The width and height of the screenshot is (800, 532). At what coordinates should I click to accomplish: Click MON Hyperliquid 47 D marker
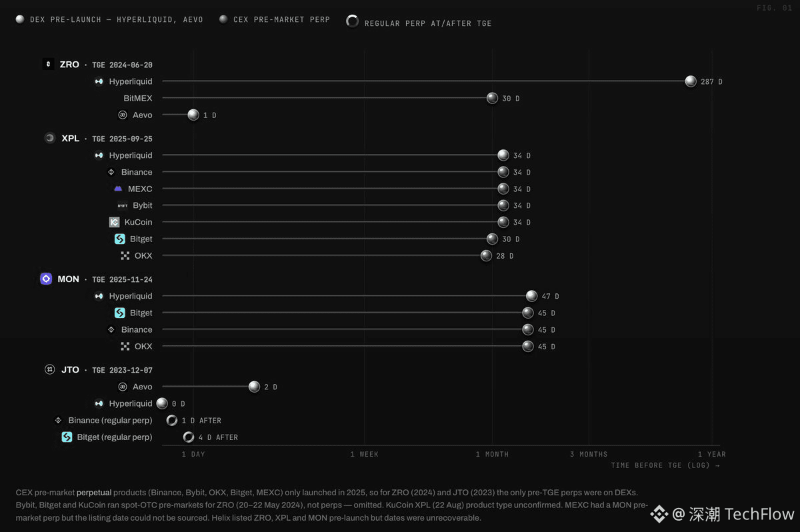coord(531,296)
